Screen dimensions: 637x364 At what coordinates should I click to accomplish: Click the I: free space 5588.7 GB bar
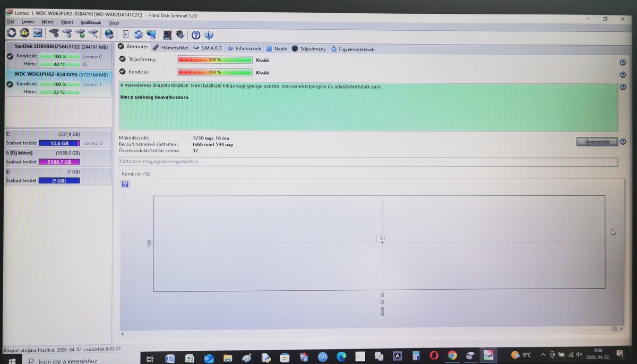click(59, 162)
